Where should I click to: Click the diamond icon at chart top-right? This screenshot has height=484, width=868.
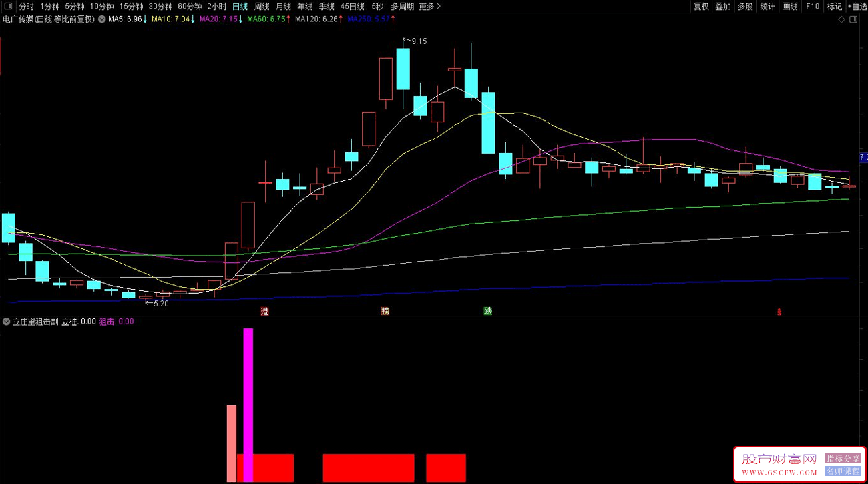click(x=841, y=20)
